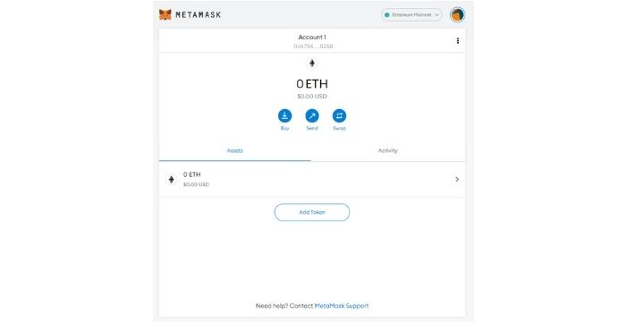Copy Account 1 address 0xb794...9268
The width and height of the screenshot is (644, 322).
(313, 47)
